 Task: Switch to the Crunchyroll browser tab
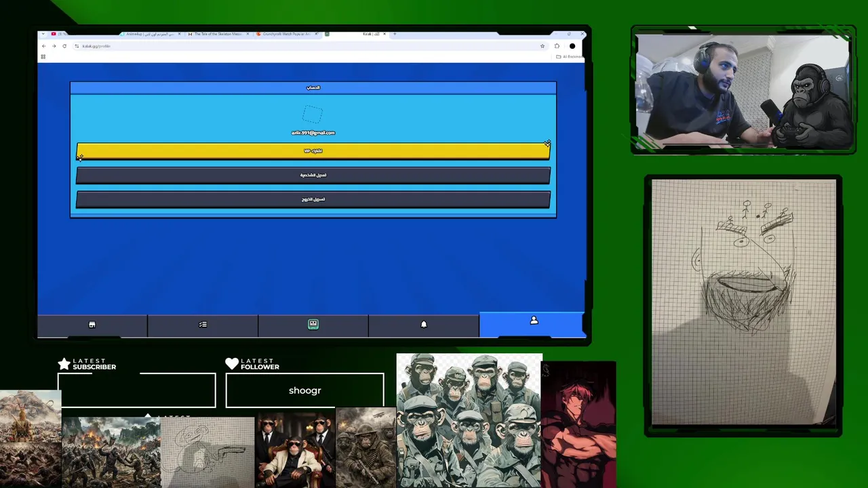tap(286, 34)
